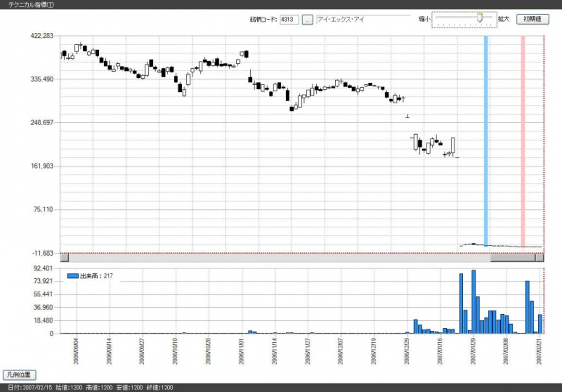Click the date label 2006/12/07

click(341, 352)
